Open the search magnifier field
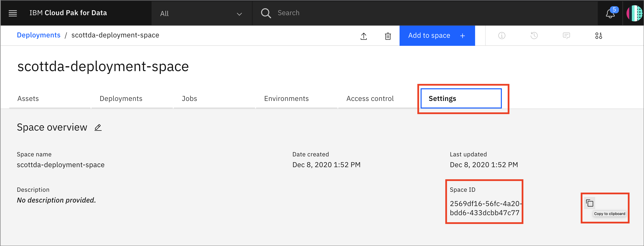The width and height of the screenshot is (644, 246). 266,13
